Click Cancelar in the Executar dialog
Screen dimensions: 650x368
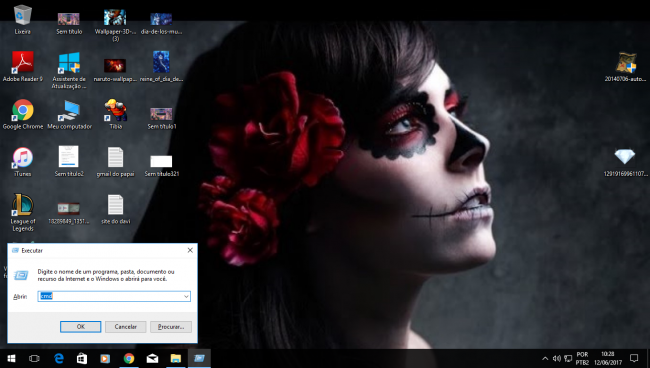(126, 327)
